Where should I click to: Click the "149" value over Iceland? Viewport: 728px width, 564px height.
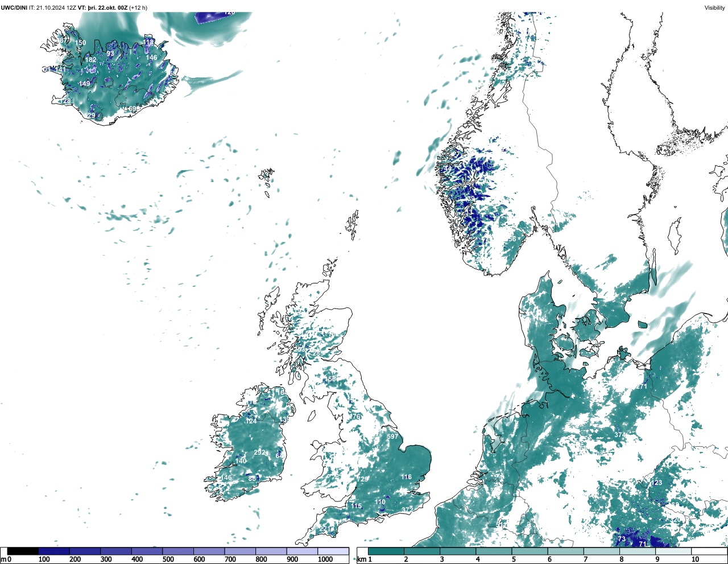84,84
